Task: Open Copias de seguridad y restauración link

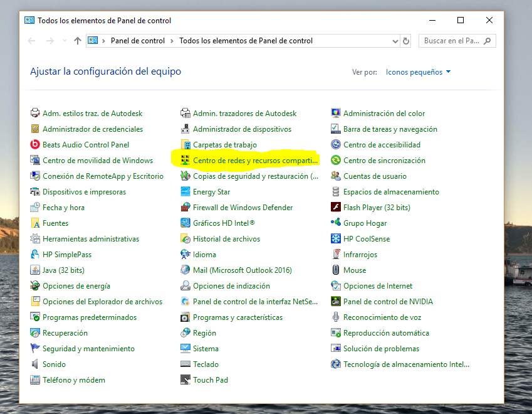Action: [x=256, y=176]
